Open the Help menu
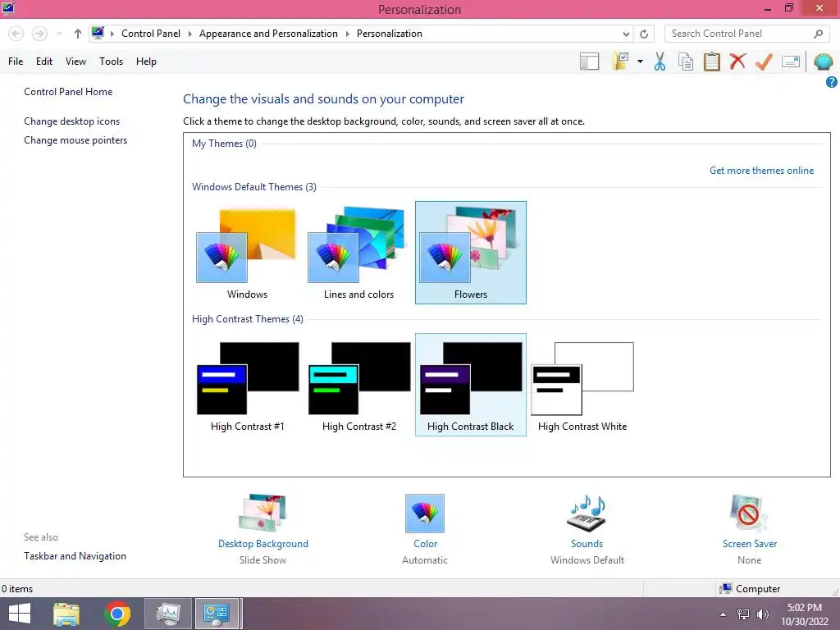Viewport: 840px width, 630px height. (146, 62)
